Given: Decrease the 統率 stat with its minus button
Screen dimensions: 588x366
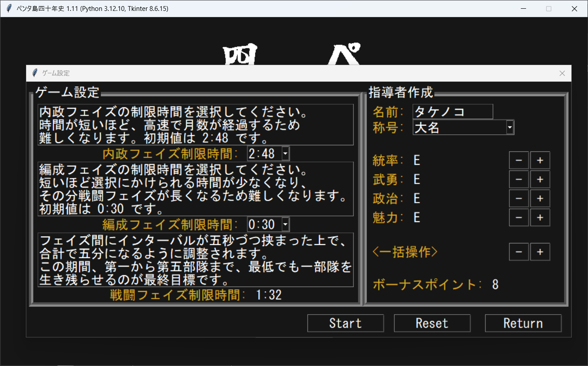Looking at the screenshot, I should coord(519,160).
